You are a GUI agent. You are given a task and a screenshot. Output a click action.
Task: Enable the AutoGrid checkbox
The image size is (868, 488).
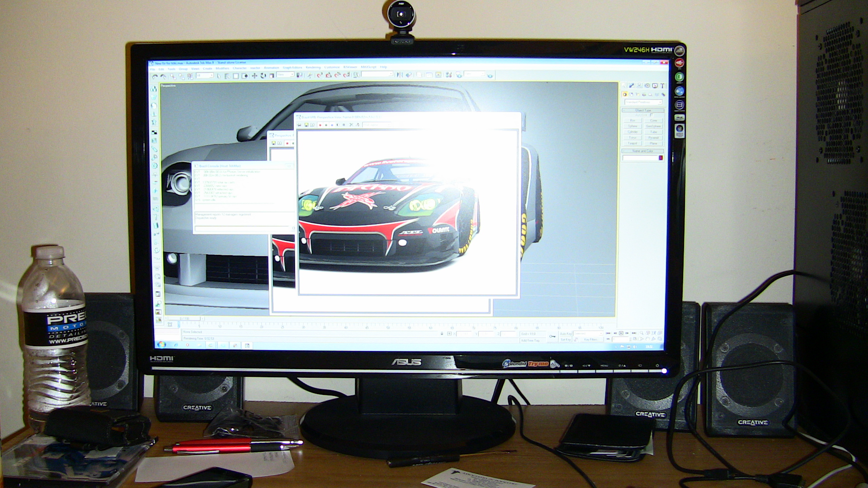(651, 115)
